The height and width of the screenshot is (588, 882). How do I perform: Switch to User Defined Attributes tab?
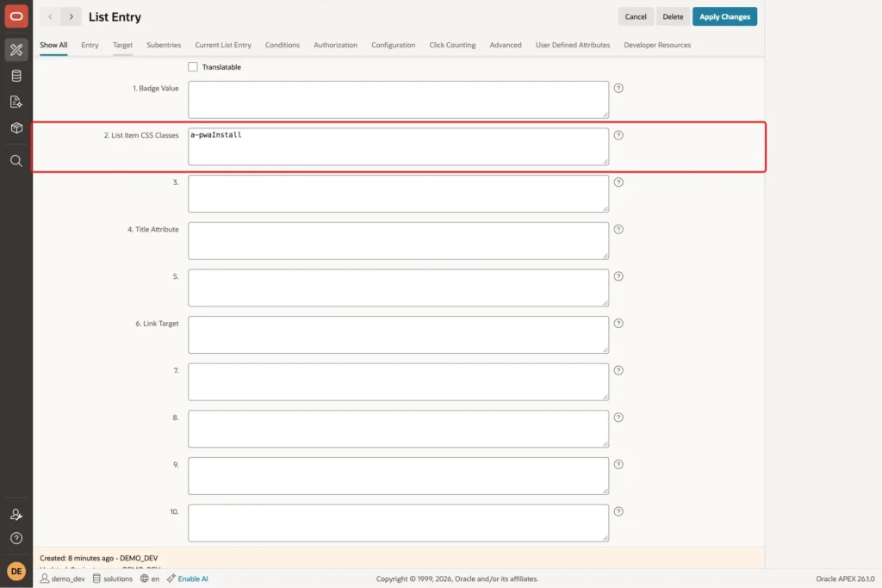[573, 45]
